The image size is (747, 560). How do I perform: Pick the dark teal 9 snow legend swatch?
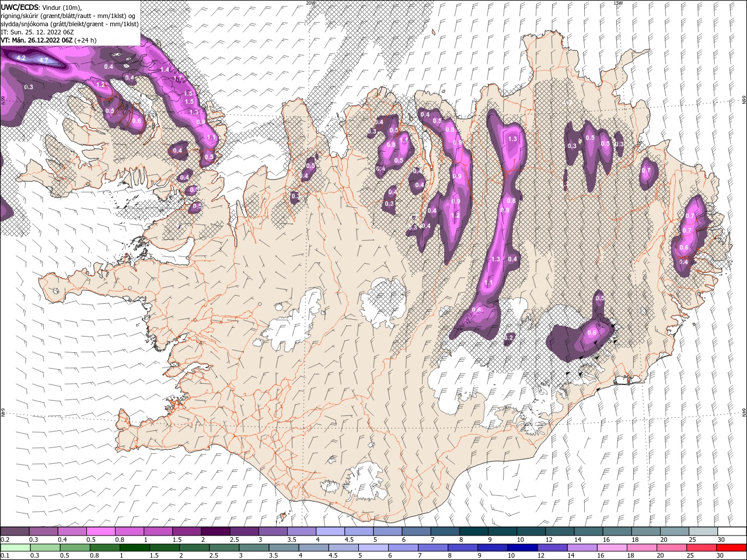pos(502,531)
